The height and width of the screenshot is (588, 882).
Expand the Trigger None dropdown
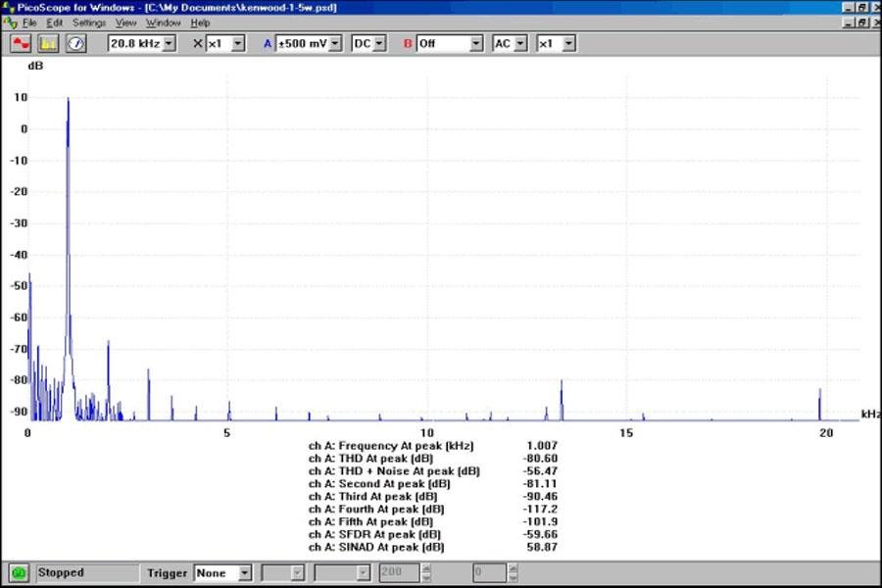click(245, 572)
